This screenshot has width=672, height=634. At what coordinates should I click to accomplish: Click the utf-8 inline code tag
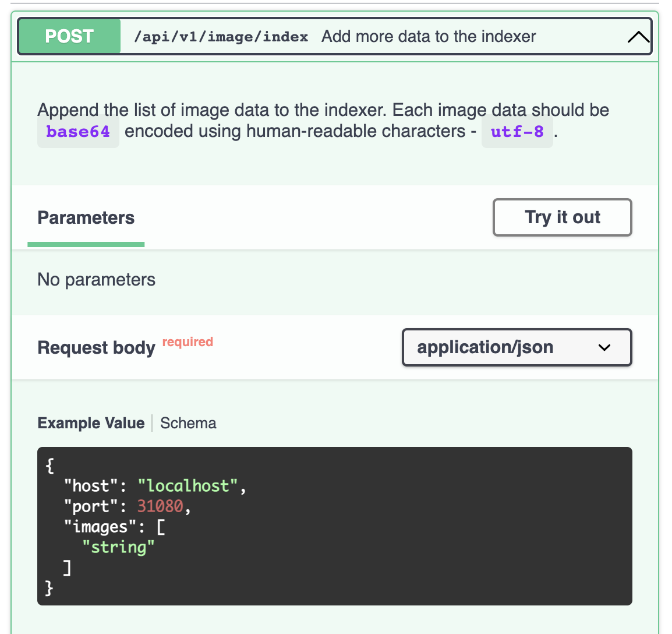517,132
